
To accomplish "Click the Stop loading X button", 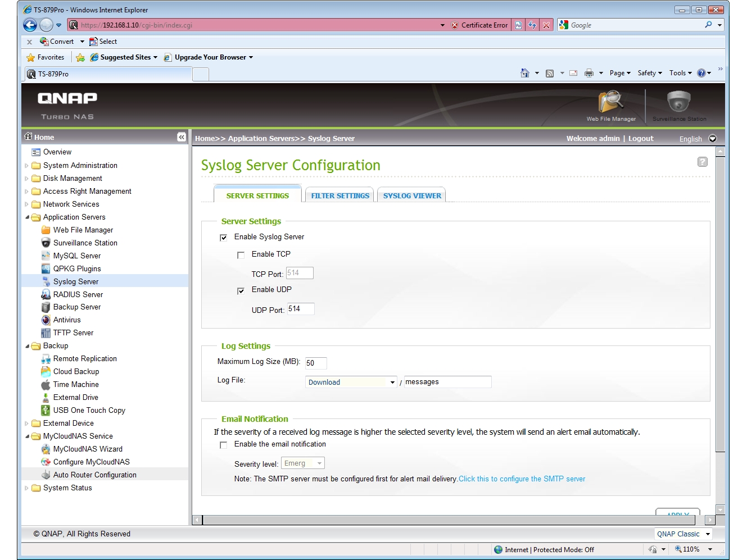I will coord(546,25).
